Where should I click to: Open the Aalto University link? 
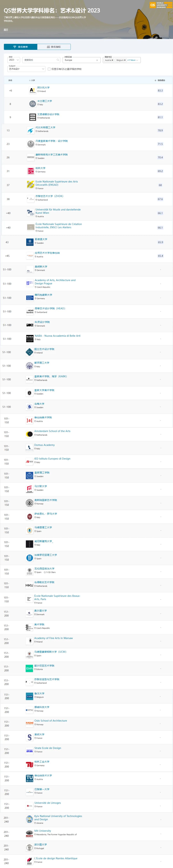43,88
